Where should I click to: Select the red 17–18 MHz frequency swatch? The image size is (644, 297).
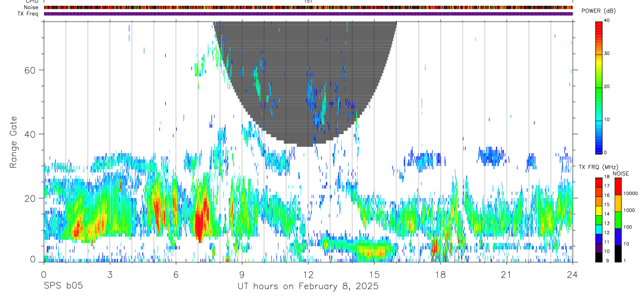tap(599, 183)
